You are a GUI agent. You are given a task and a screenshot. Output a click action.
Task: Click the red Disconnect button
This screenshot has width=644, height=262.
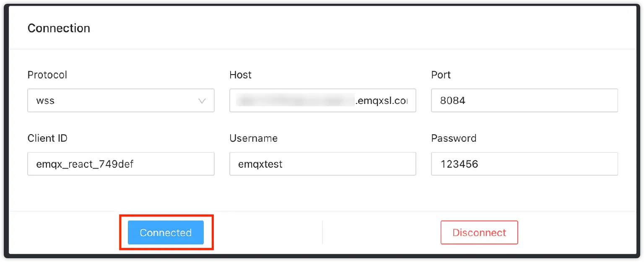[x=479, y=233]
